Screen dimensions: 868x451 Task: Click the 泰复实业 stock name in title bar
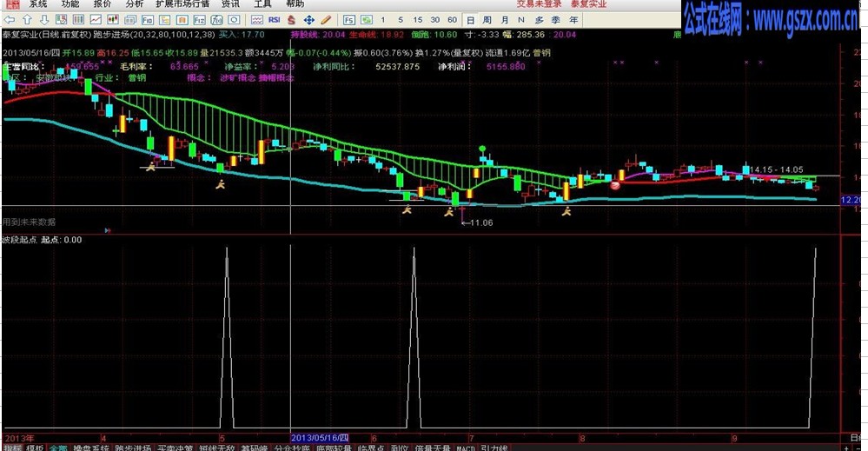pos(589,3)
